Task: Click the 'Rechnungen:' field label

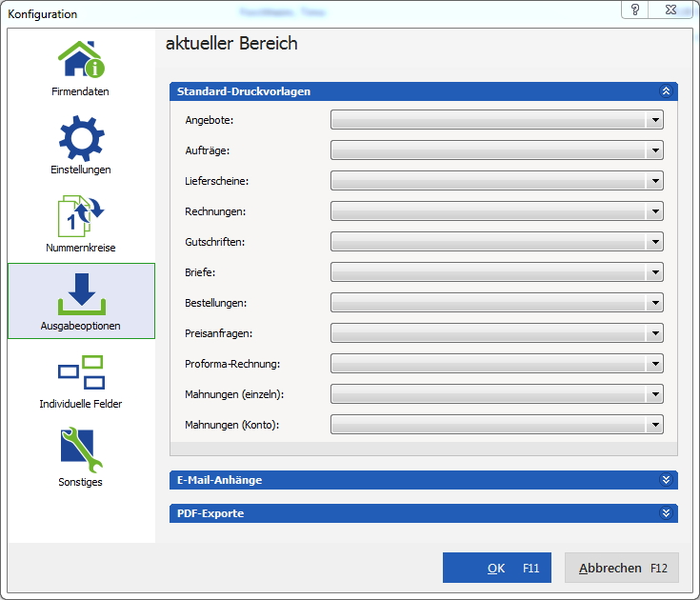Action: click(x=215, y=211)
